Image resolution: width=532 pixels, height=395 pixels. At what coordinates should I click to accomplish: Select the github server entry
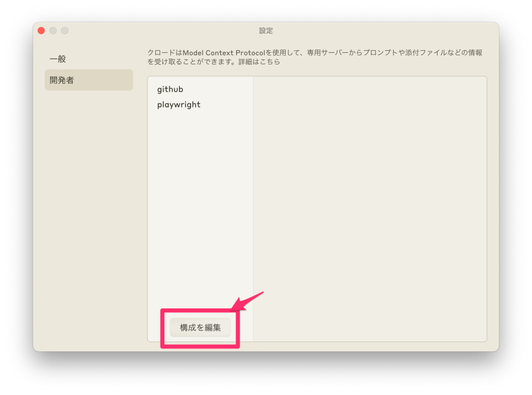[x=170, y=89]
